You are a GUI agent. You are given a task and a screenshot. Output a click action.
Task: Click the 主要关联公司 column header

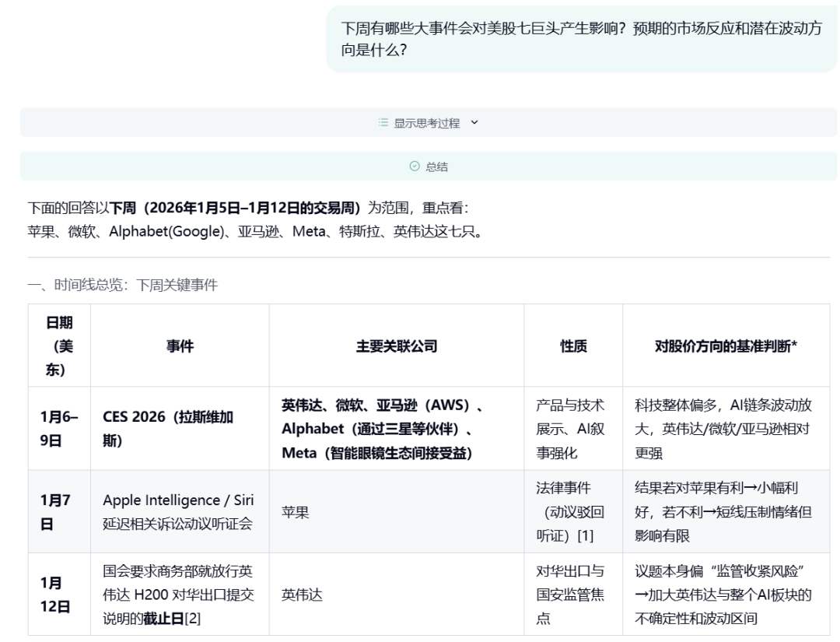tap(396, 345)
